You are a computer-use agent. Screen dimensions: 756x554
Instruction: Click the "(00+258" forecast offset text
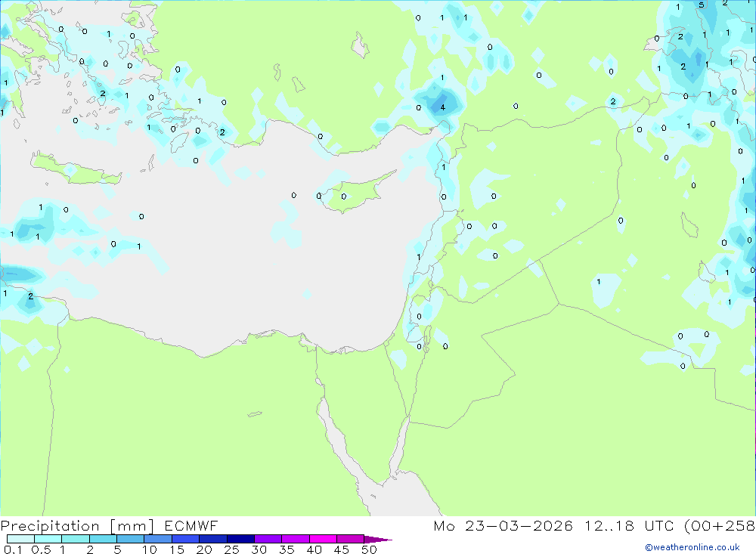[x=720, y=525]
